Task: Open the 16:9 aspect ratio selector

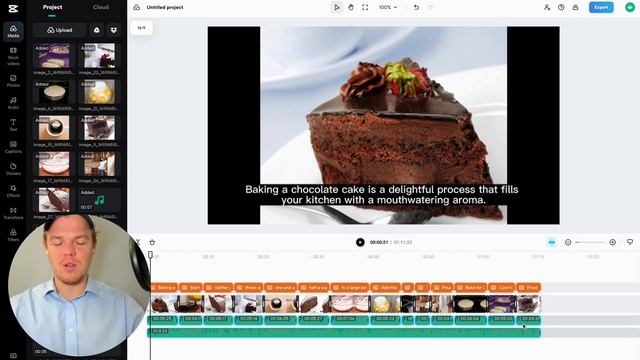Action: tap(142, 28)
